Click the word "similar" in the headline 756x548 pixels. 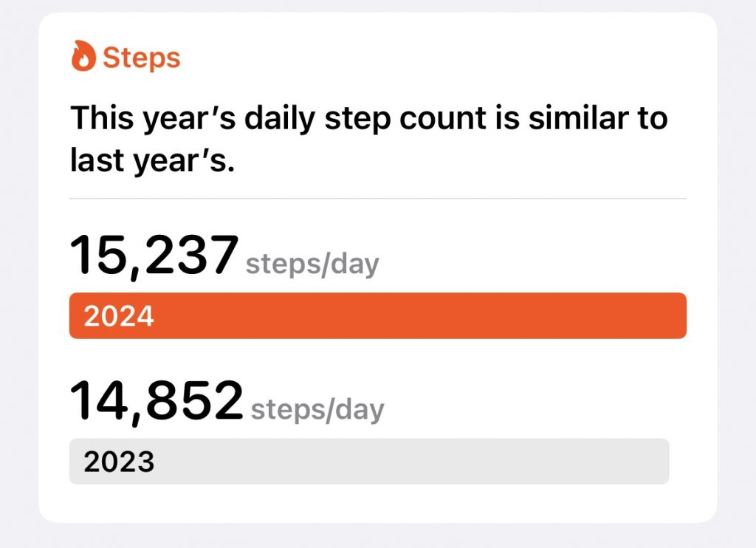(x=563, y=119)
